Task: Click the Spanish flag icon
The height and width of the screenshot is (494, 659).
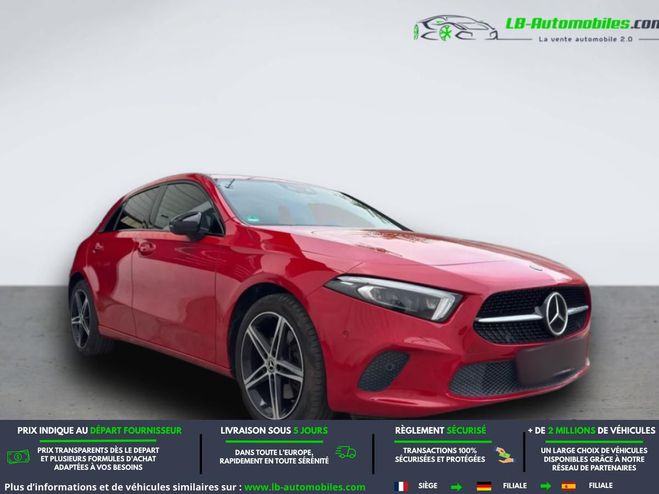Action: coord(568,486)
